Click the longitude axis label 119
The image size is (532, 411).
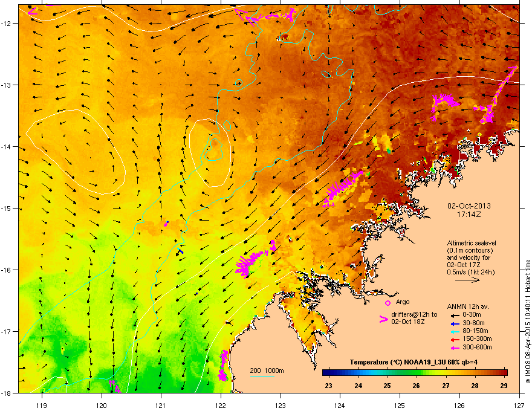pyautogui.click(x=42, y=405)
